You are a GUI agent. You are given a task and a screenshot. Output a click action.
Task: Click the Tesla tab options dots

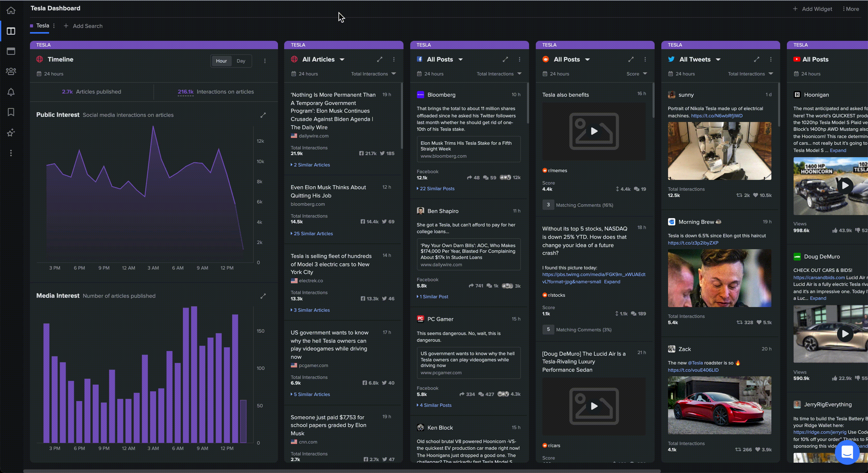click(x=54, y=26)
